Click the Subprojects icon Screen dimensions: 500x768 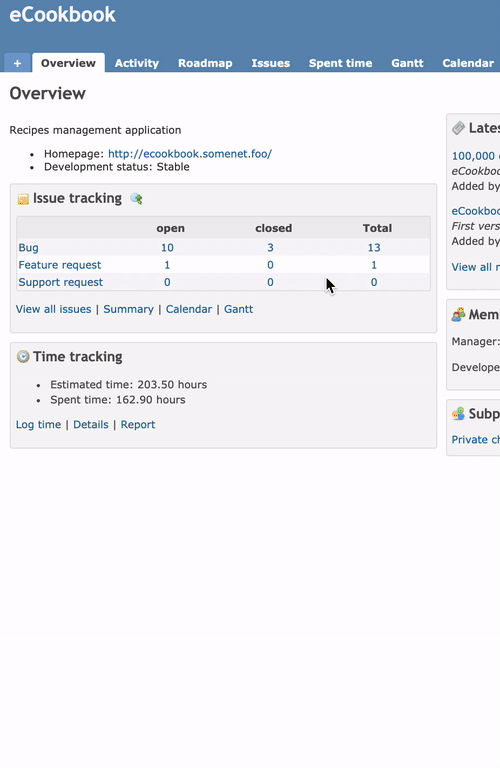(x=458, y=414)
